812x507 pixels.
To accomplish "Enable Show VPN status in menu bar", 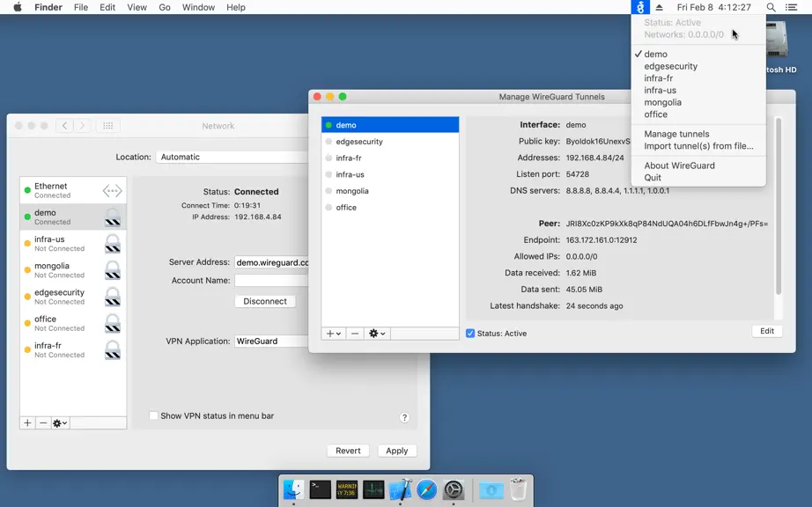I will pos(153,415).
